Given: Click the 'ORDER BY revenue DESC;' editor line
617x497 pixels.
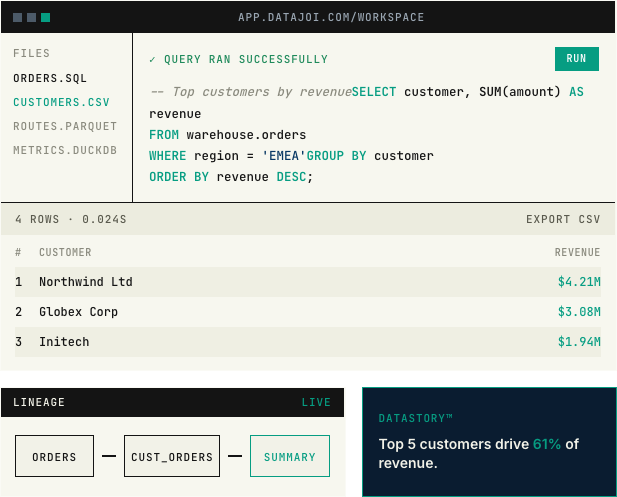Looking at the screenshot, I should (x=231, y=177).
